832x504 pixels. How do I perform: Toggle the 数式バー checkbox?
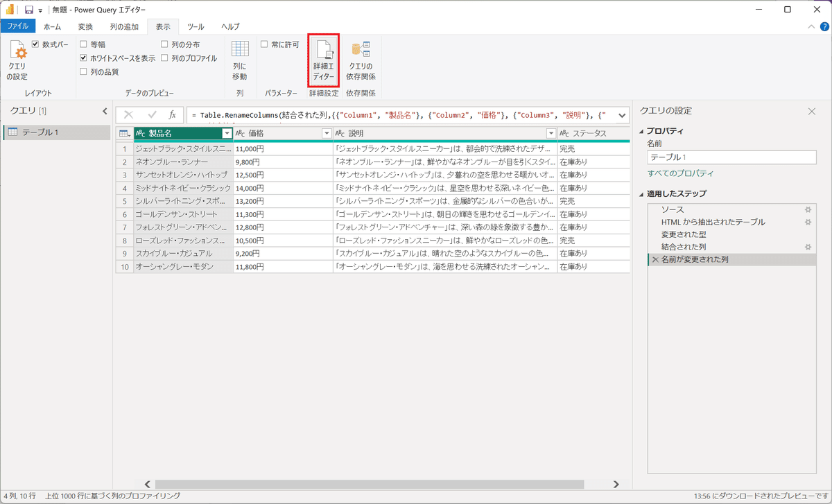coord(36,44)
